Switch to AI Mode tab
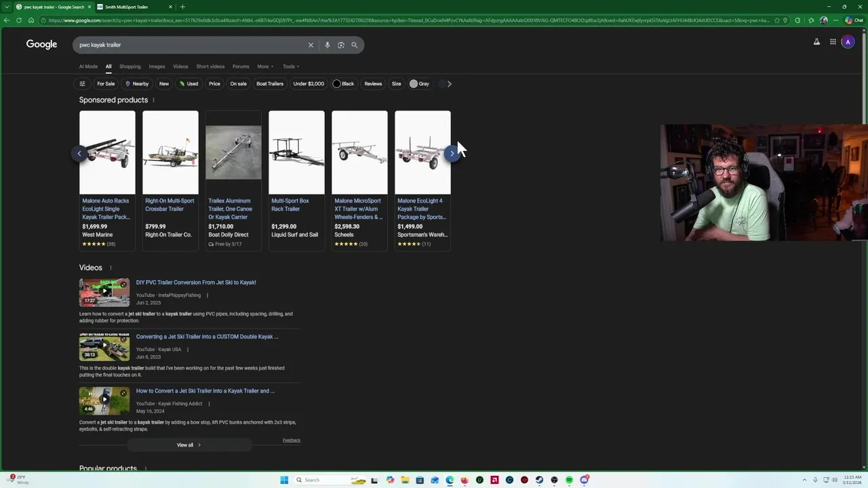Image resolution: width=868 pixels, height=488 pixels. (88, 66)
